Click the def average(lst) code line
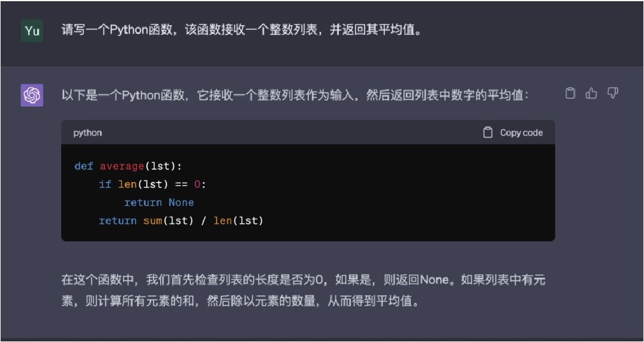The width and height of the screenshot is (644, 342). pyautogui.click(x=128, y=167)
